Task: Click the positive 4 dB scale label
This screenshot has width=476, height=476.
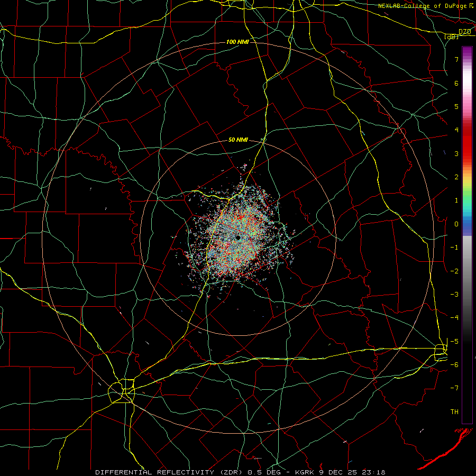Action: 456,130
